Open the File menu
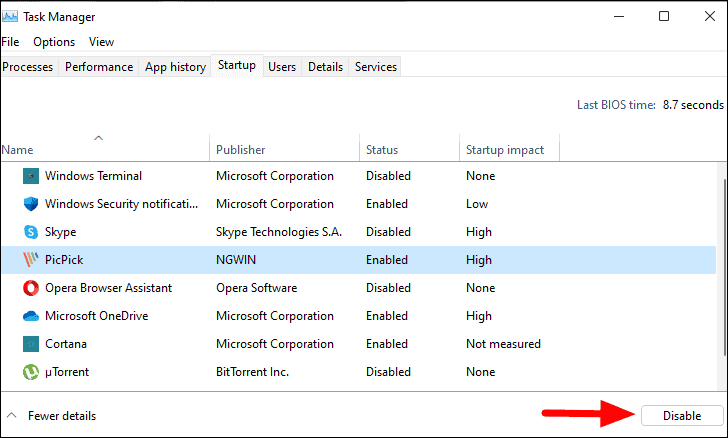728x438 pixels. click(10, 42)
